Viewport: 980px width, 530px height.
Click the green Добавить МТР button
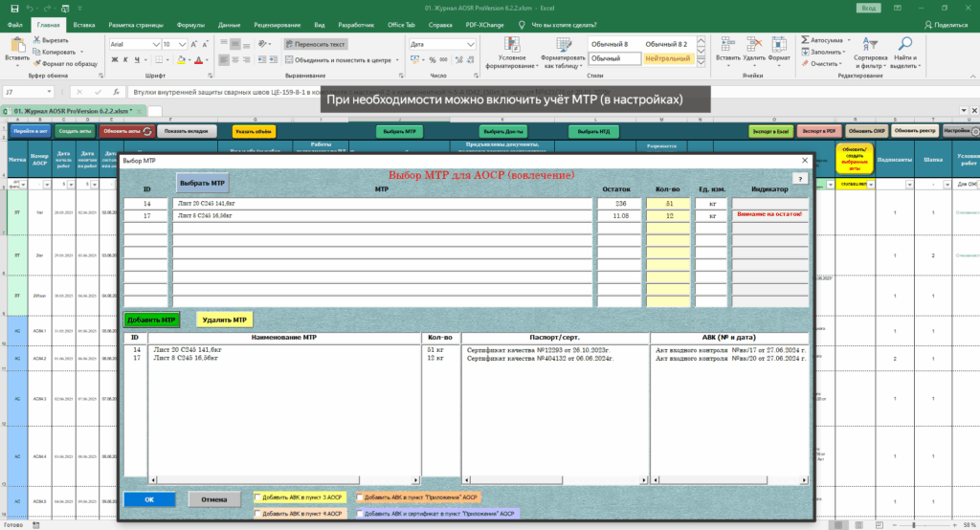point(151,320)
